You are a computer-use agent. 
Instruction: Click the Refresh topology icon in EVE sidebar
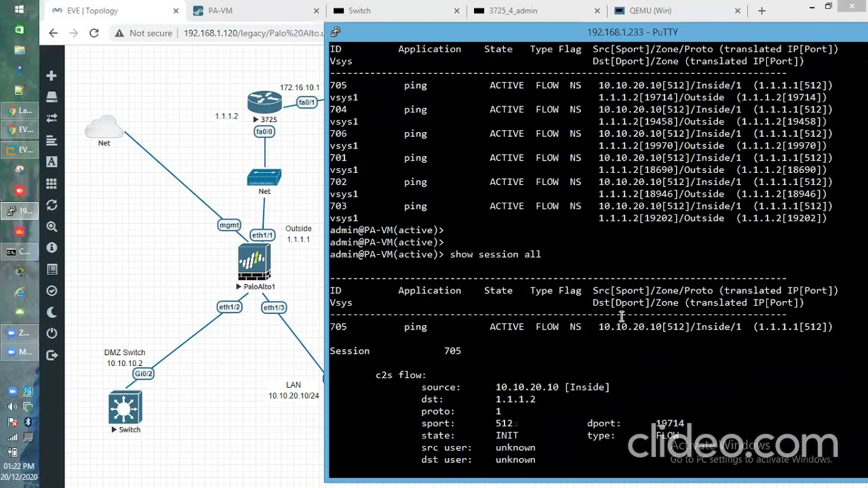point(52,205)
